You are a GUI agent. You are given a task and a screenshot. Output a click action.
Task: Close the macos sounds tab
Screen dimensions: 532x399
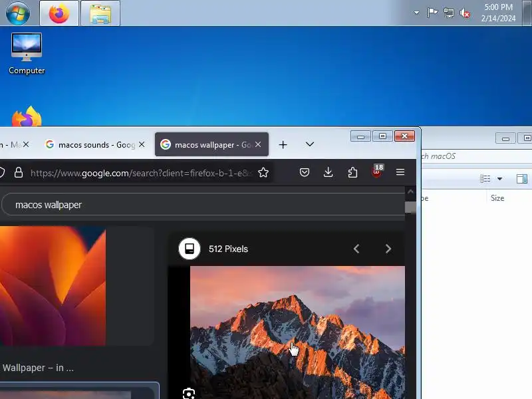click(142, 144)
